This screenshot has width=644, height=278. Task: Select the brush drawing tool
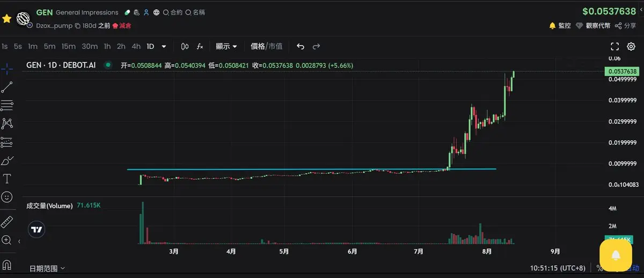coord(7,161)
